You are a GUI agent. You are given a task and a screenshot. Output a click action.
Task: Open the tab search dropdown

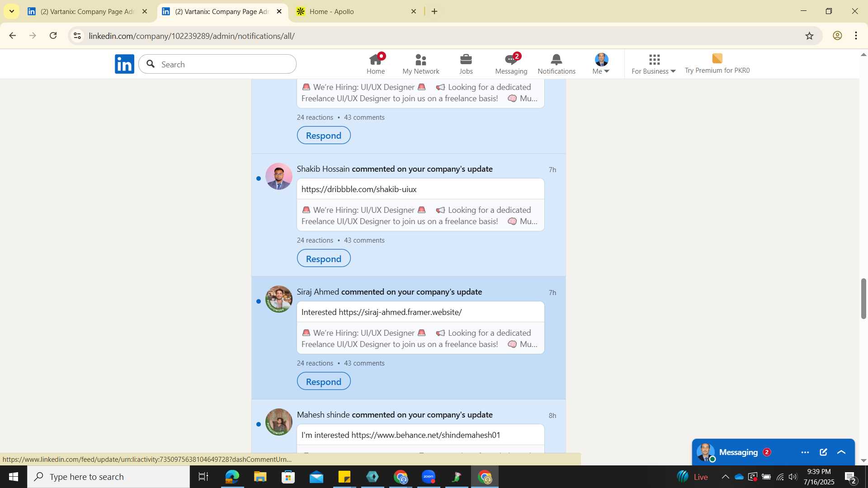tap(11, 11)
